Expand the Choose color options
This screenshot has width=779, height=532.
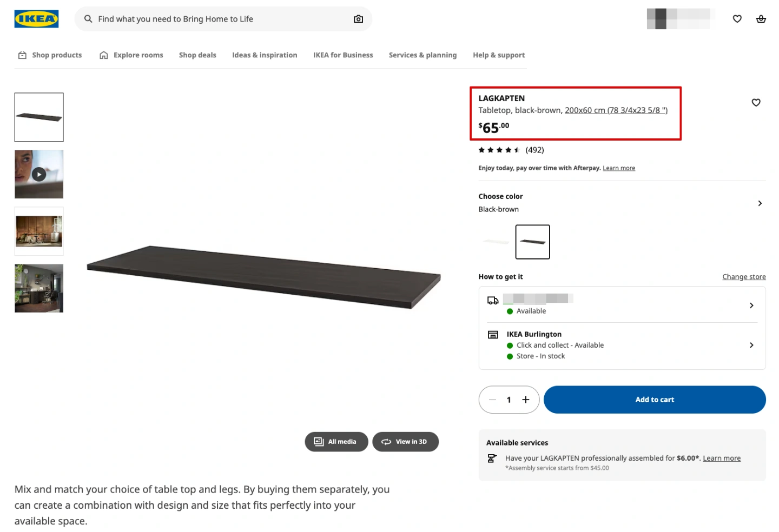[x=760, y=203]
